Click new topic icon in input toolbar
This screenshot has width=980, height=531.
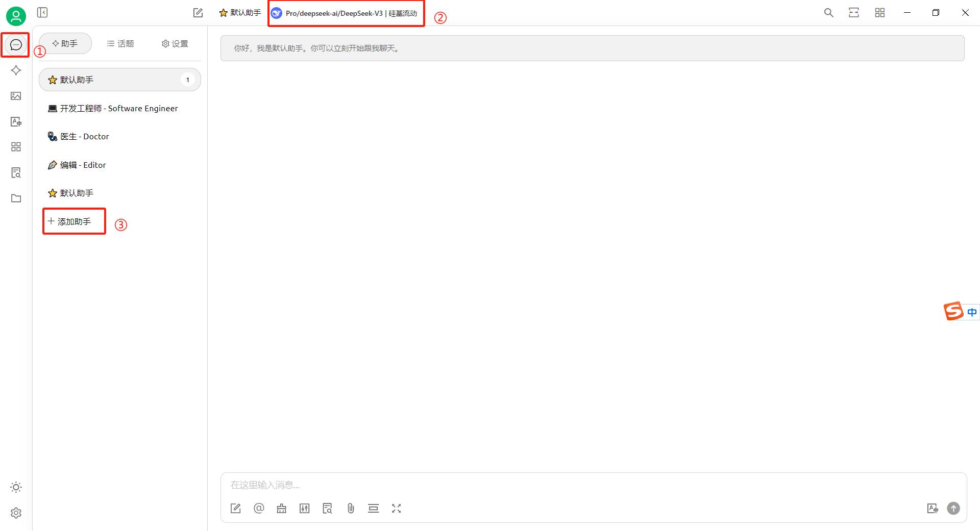click(235, 508)
